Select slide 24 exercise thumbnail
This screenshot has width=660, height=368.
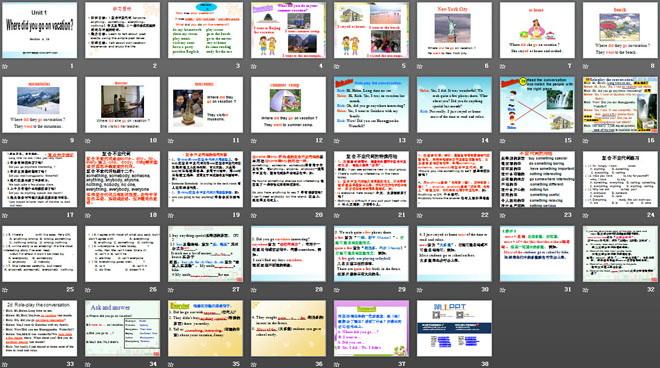[620, 179]
